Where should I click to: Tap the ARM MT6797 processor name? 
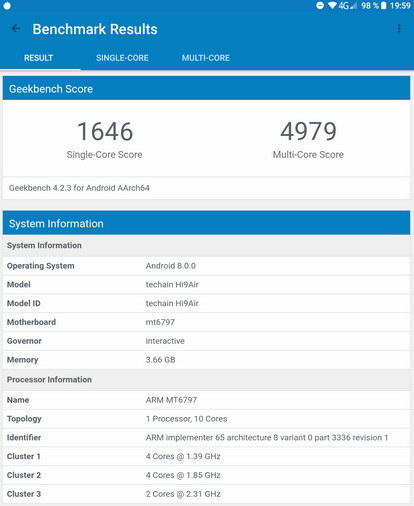pyautogui.click(x=171, y=400)
